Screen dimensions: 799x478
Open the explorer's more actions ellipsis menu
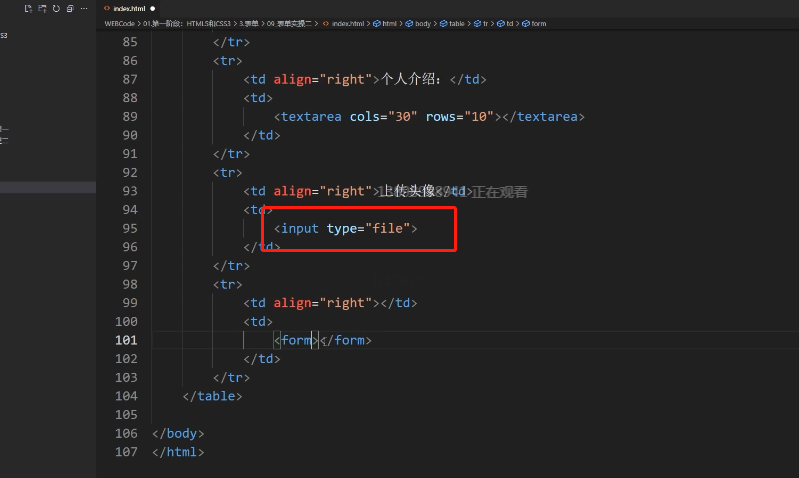[x=84, y=9]
